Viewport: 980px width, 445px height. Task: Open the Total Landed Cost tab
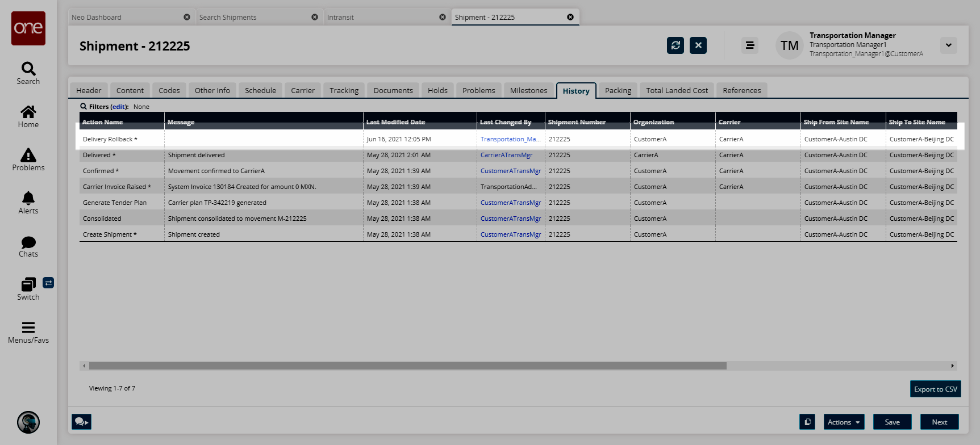tap(677, 90)
